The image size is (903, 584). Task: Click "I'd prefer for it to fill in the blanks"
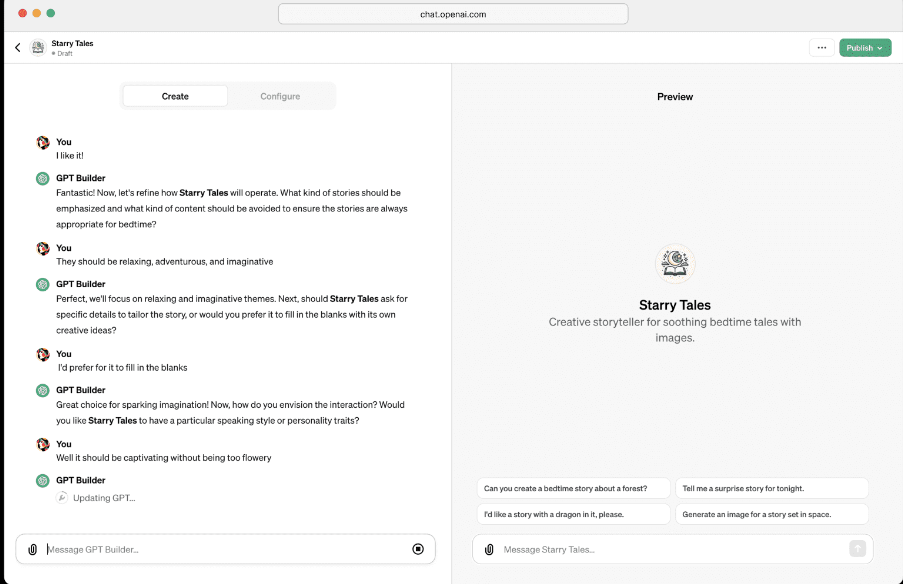pos(123,367)
